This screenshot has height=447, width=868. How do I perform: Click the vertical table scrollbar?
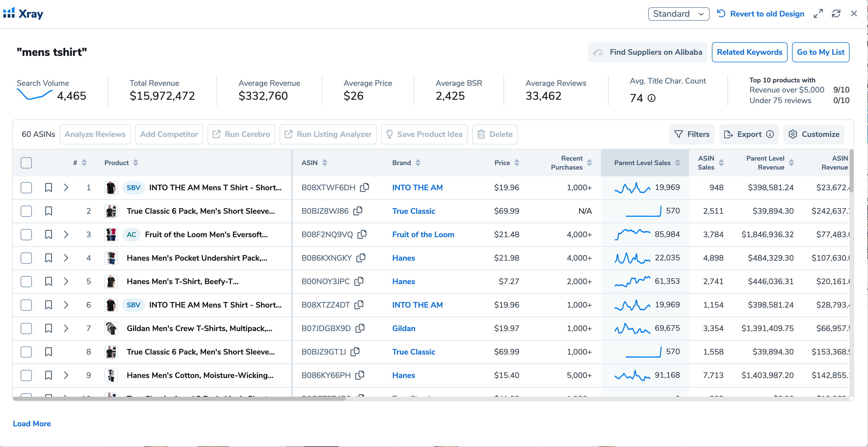(x=851, y=171)
